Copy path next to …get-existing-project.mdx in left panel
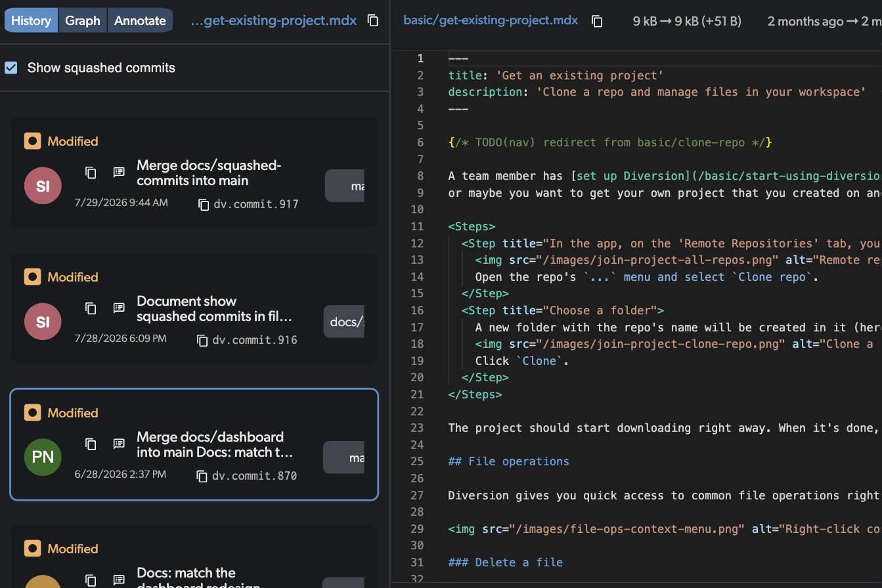The width and height of the screenshot is (882, 588). (x=373, y=20)
